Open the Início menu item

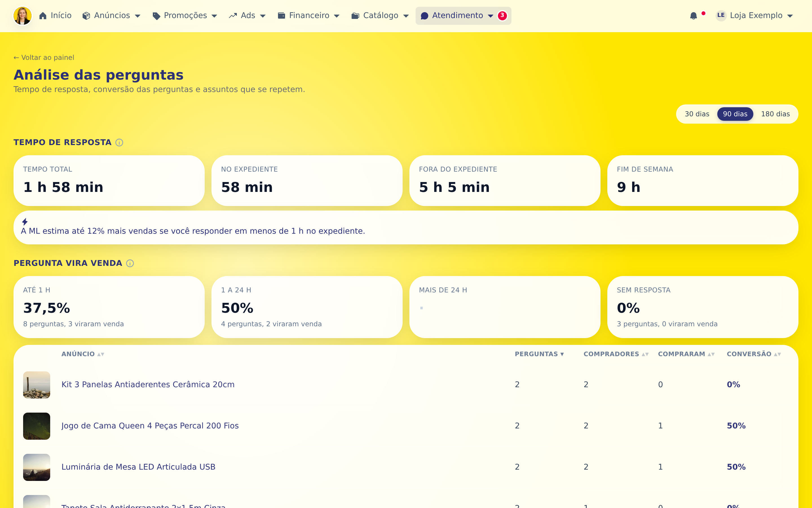pyautogui.click(x=55, y=16)
